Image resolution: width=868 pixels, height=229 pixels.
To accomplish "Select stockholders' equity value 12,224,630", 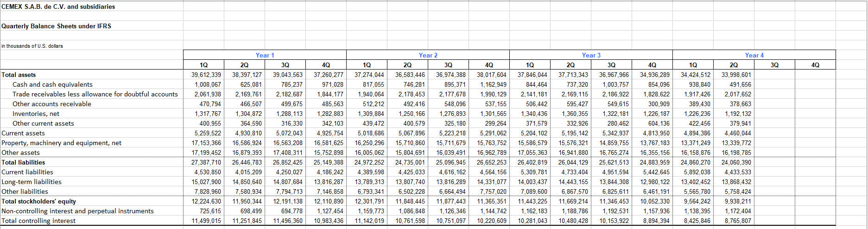I will tap(206, 201).
